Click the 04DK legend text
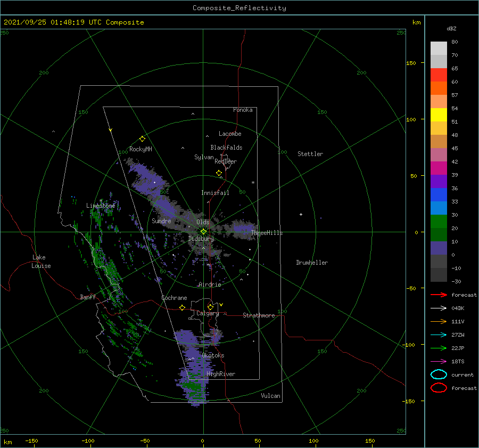Screen dimensions: 479x448 click(458, 308)
